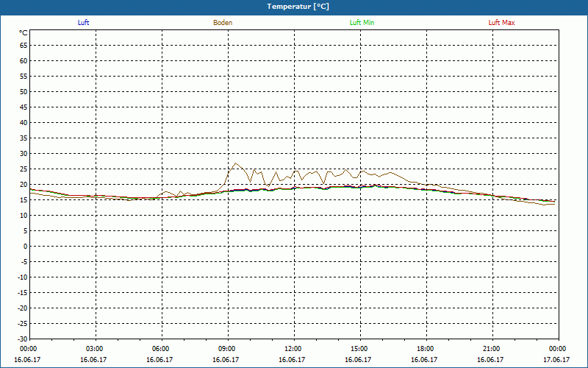Viewport: 588px width, 368px height.
Task: Click the 15:00 time axis label
Action: (x=359, y=349)
